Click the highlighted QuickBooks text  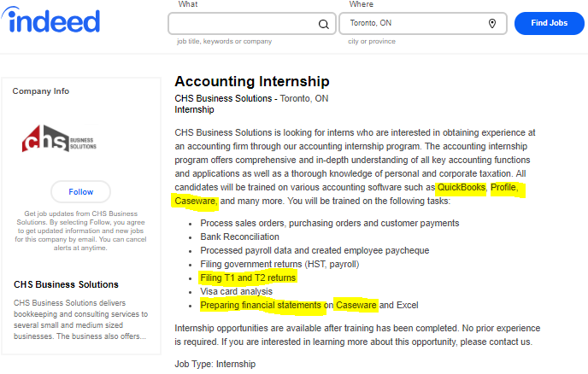point(461,187)
